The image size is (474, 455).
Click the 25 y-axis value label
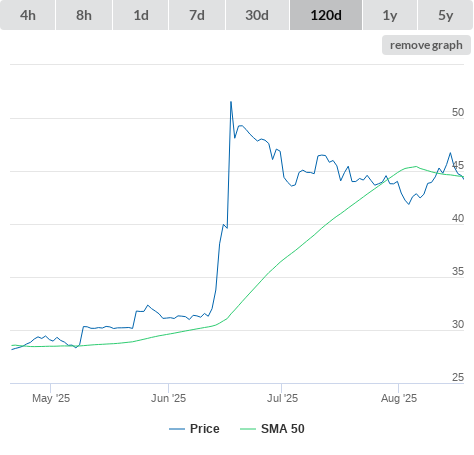[458, 377]
